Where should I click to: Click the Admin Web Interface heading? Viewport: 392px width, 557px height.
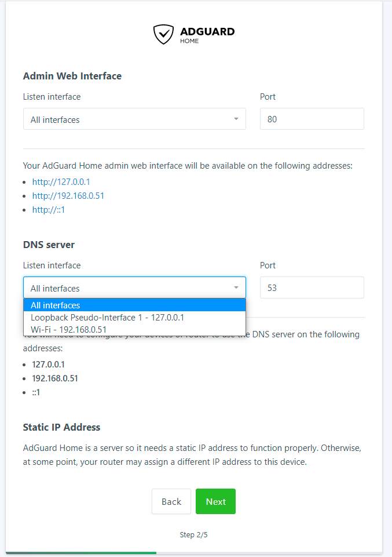[72, 76]
